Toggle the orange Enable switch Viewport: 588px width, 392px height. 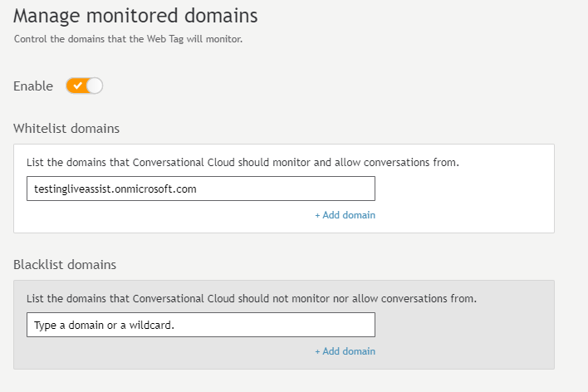point(85,86)
